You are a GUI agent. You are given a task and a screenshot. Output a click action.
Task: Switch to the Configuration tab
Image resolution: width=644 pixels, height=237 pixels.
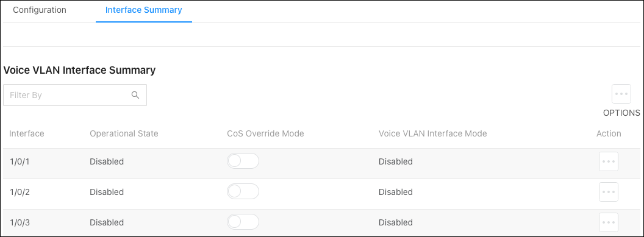tap(40, 10)
